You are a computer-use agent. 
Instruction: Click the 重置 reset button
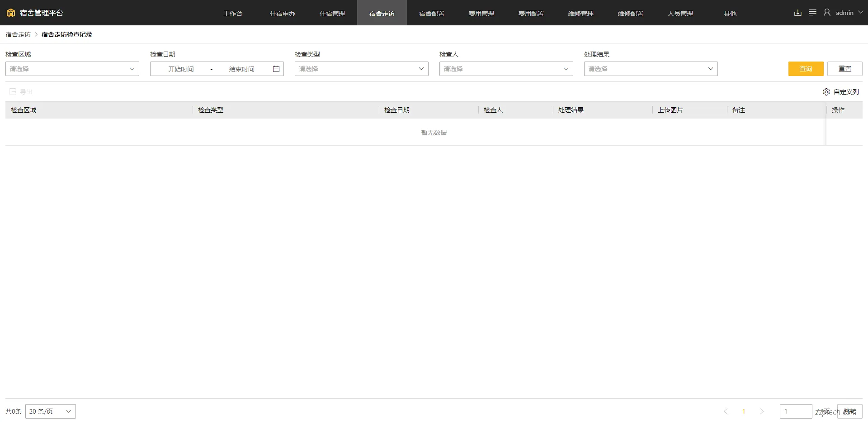[844, 69]
